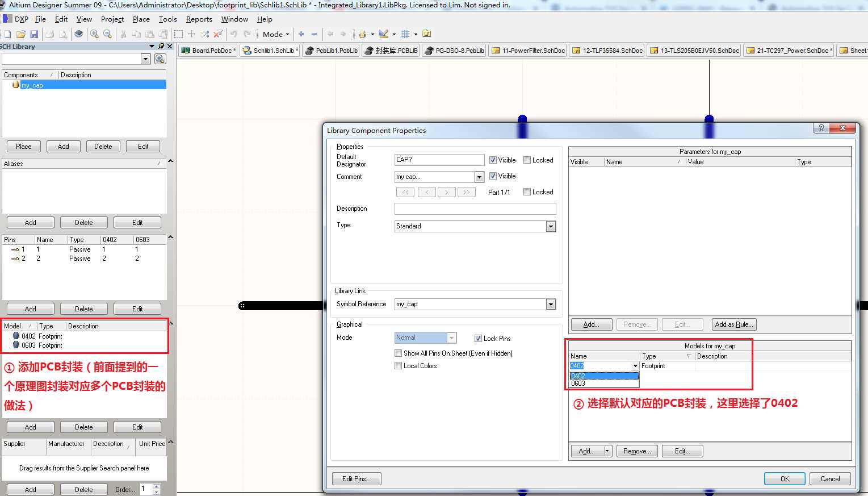The width and height of the screenshot is (868, 496).
Task: Add a component part with the blue plus
Action: [301, 34]
